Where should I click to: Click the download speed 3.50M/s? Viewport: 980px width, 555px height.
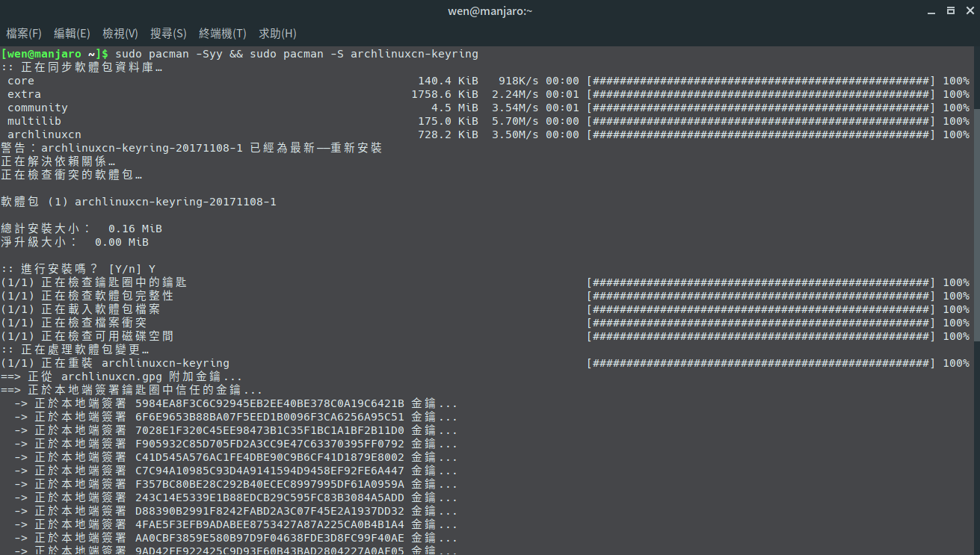(x=515, y=134)
